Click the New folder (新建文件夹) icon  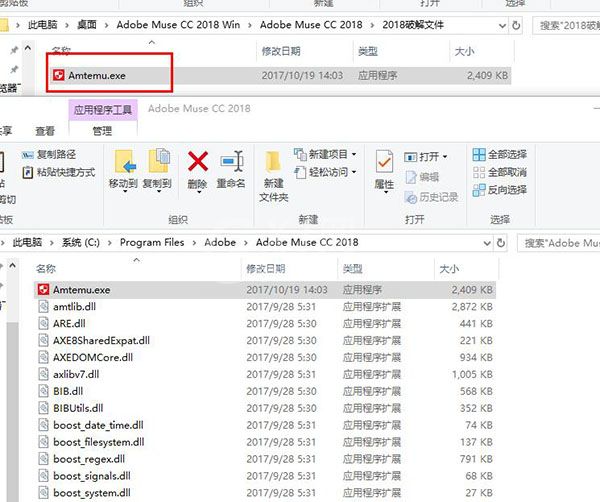(273, 163)
